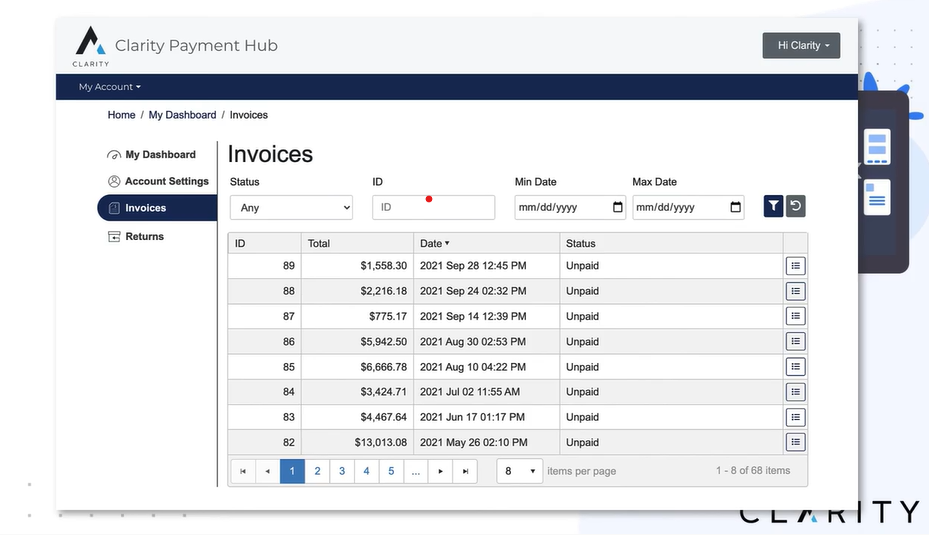
Task: Click the date 2021 Jul 02 11:55 AM
Action: pos(470,392)
